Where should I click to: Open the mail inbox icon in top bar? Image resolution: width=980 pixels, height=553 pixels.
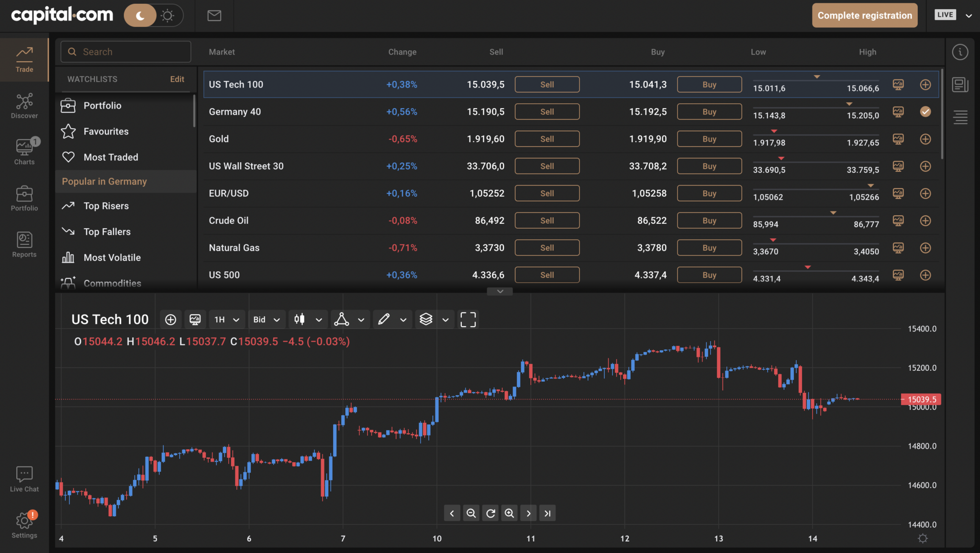[214, 15]
